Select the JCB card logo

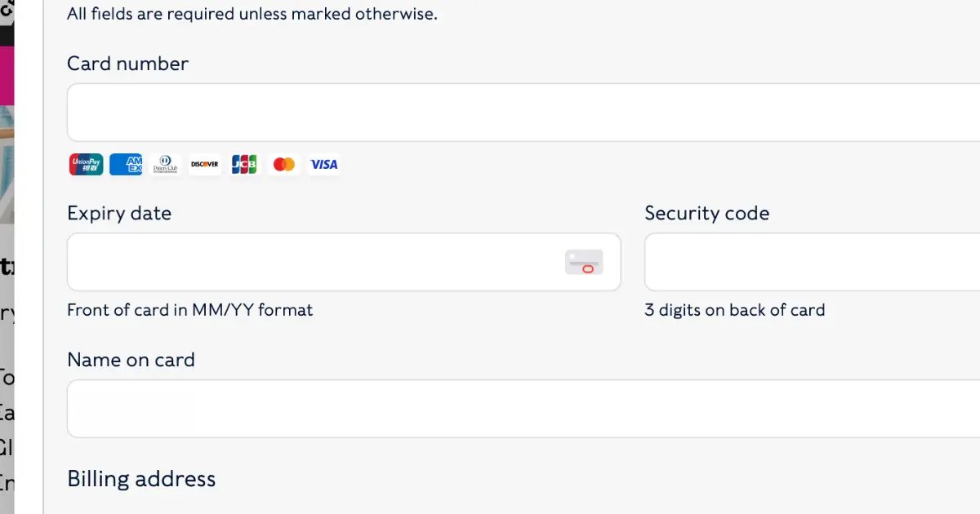point(244,164)
